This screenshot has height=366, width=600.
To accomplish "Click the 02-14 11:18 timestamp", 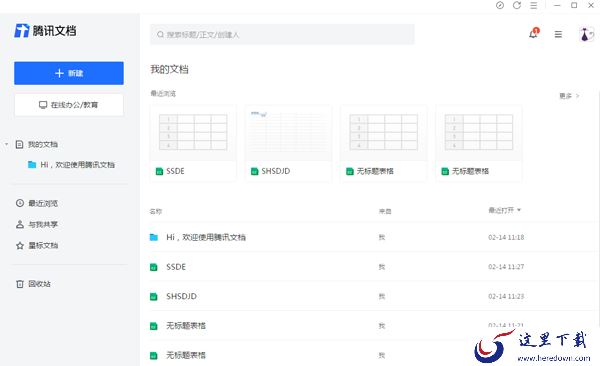I will click(506, 237).
